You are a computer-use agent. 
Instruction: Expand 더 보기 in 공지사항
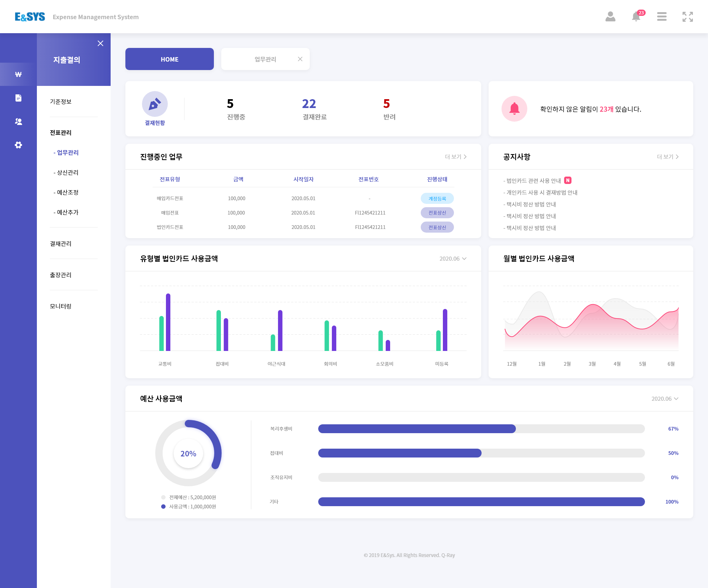click(667, 157)
